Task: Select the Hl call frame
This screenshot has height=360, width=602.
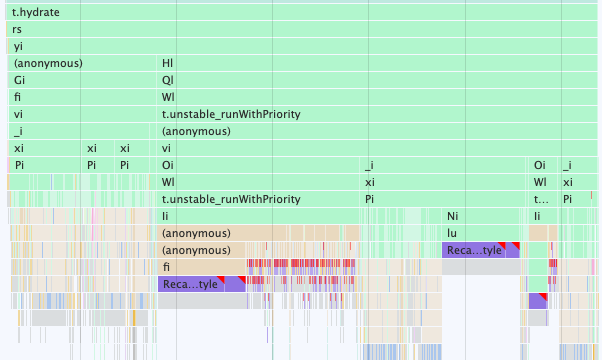Action: click(377, 63)
